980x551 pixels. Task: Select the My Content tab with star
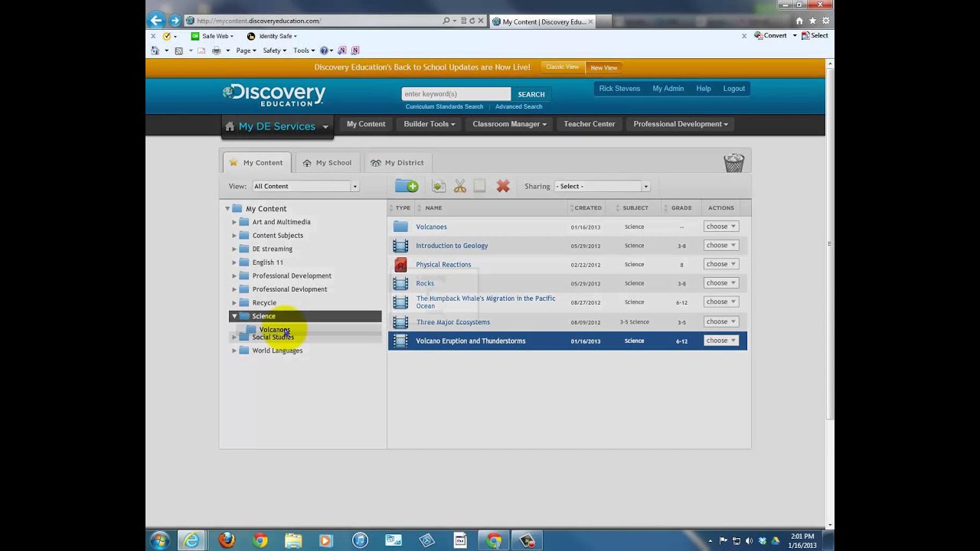pyautogui.click(x=256, y=162)
